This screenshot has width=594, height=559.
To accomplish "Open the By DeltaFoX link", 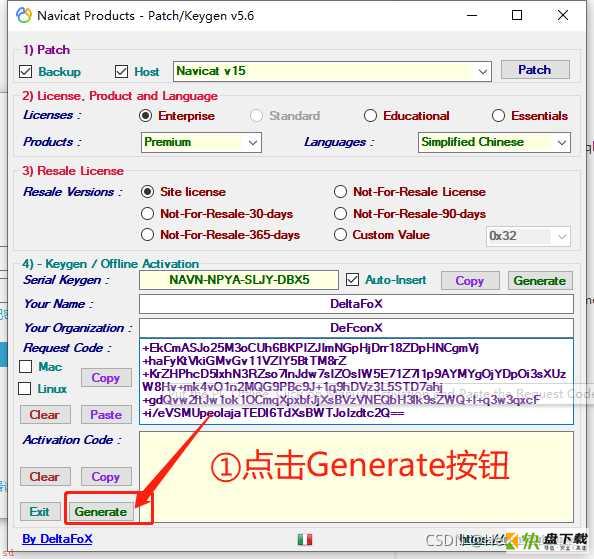I will pos(57,539).
